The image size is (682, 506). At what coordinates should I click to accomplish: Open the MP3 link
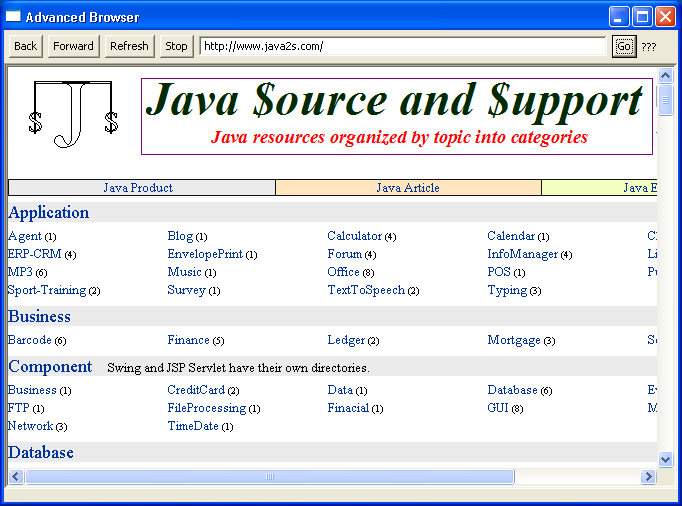(x=20, y=272)
